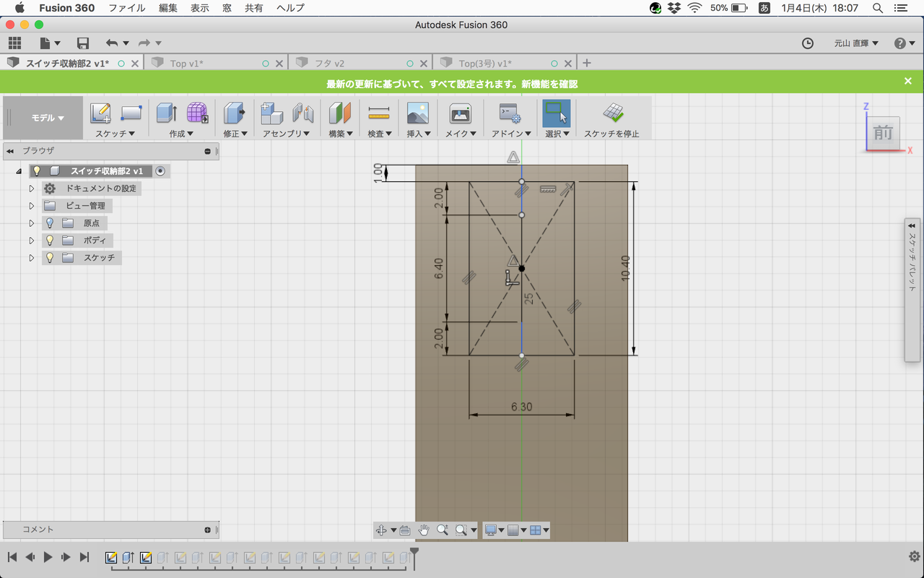Click the New Component assembly icon
The width and height of the screenshot is (924, 578).
(x=271, y=113)
